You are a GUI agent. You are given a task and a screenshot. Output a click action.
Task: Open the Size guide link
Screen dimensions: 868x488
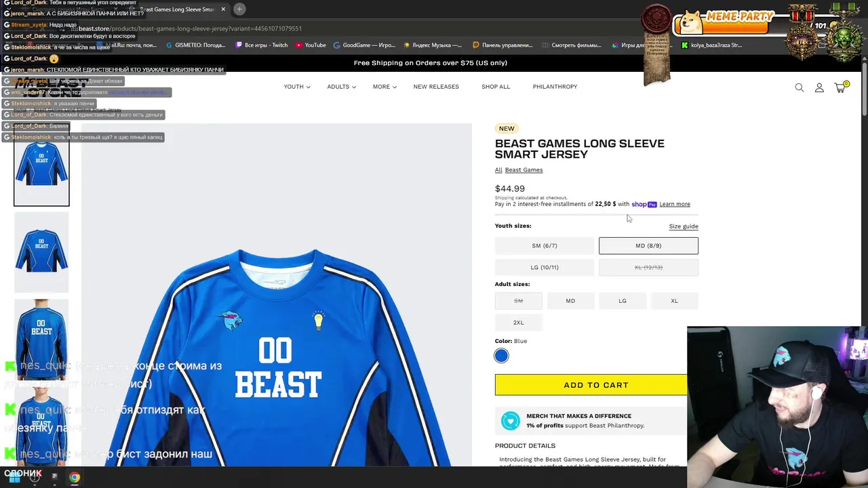click(x=684, y=226)
